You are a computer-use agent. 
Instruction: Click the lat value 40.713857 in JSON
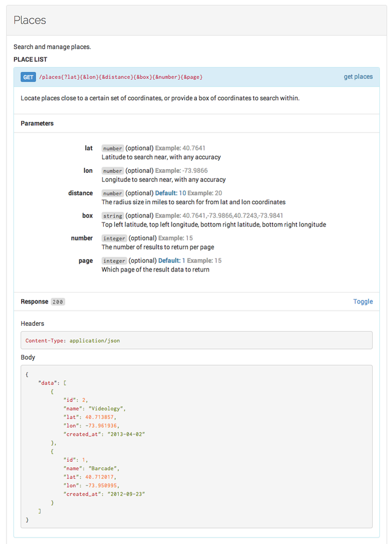point(100,417)
